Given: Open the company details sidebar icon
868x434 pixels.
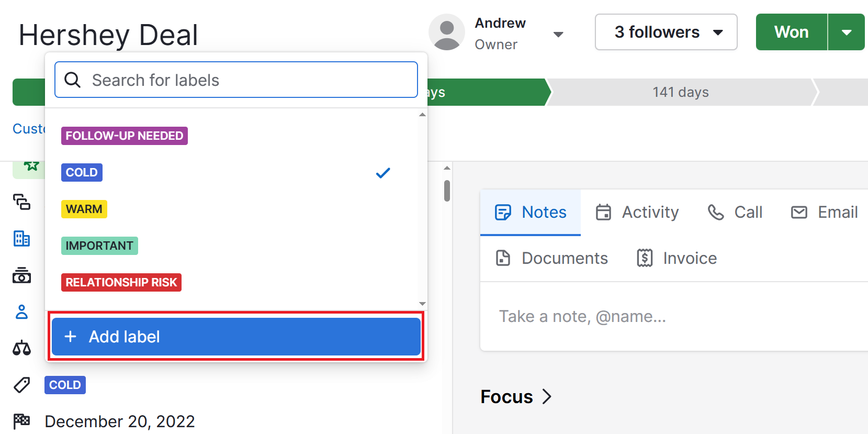Looking at the screenshot, I should click(x=21, y=239).
